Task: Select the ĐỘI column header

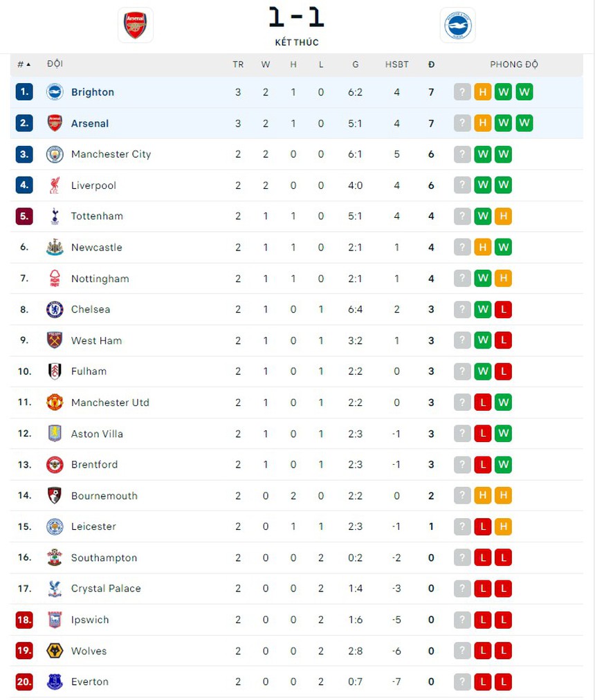Action: pyautogui.click(x=55, y=64)
